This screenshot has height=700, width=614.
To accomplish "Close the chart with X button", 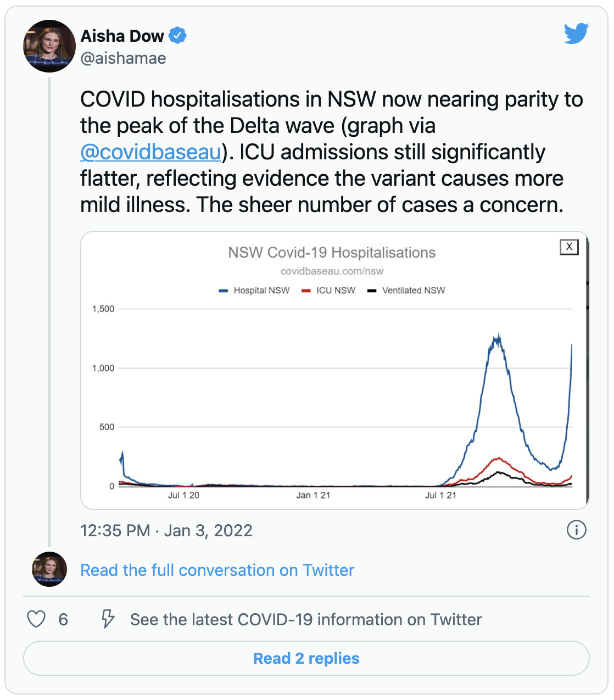I will pos(570,247).
